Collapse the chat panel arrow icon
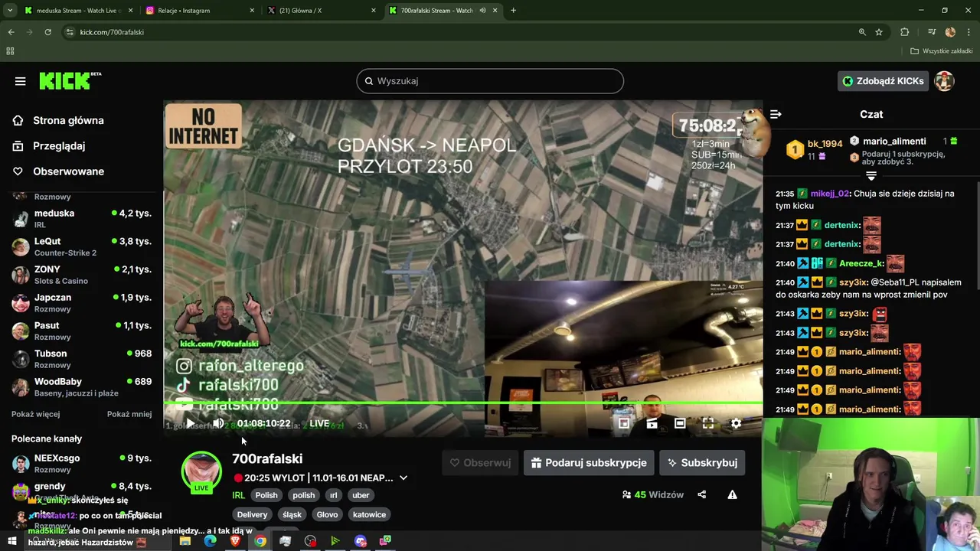 776,114
